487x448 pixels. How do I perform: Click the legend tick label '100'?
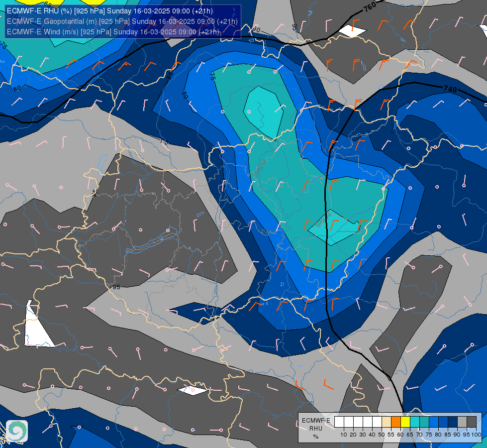(477, 435)
